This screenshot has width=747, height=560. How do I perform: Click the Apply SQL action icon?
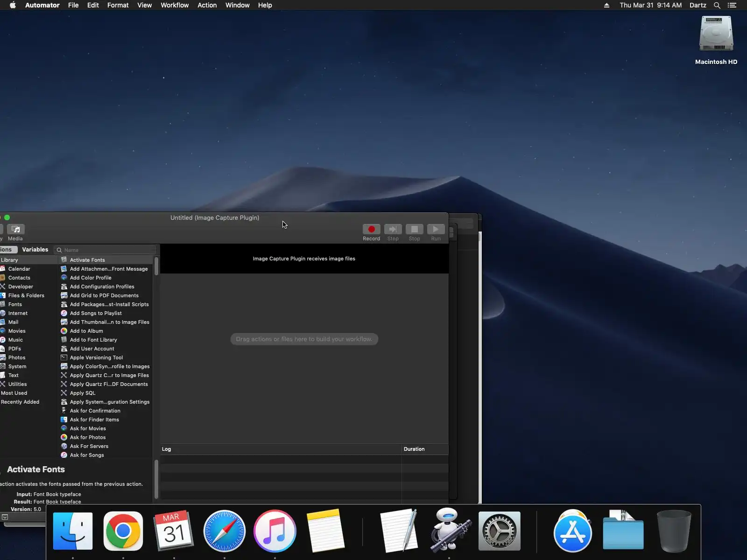[64, 393]
